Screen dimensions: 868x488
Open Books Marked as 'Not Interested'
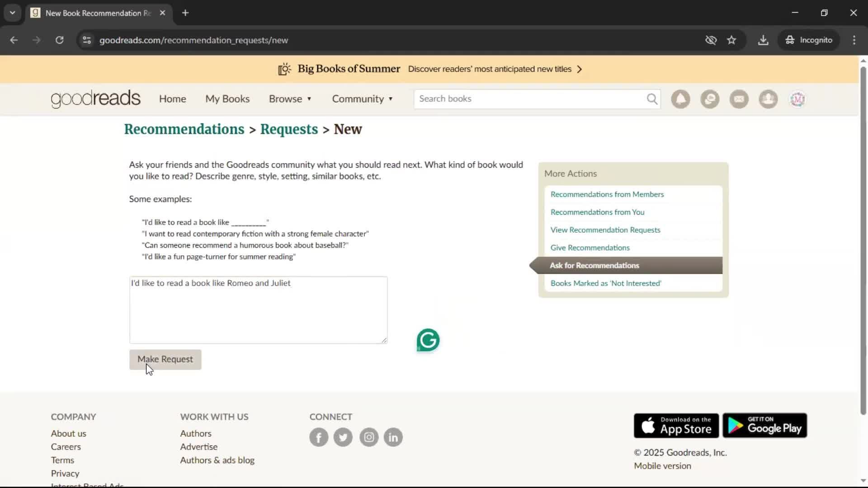pos(605,283)
